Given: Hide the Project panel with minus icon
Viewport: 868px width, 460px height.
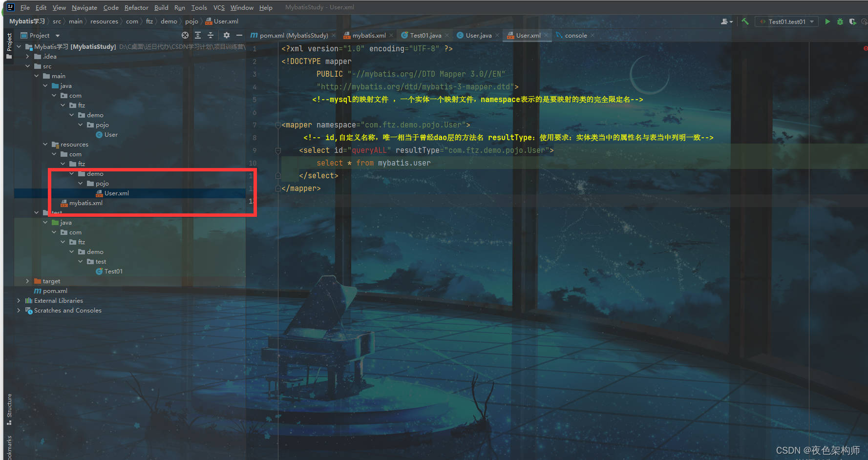Looking at the screenshot, I should pos(239,35).
